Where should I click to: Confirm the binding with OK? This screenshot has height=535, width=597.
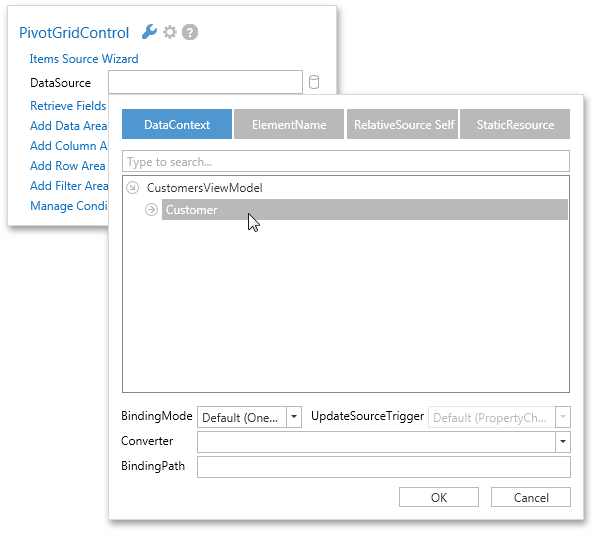pos(439,497)
